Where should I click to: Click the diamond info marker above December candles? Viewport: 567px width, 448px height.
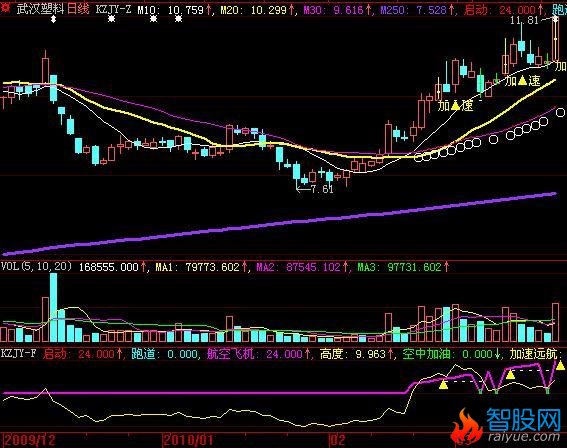(x=53, y=19)
